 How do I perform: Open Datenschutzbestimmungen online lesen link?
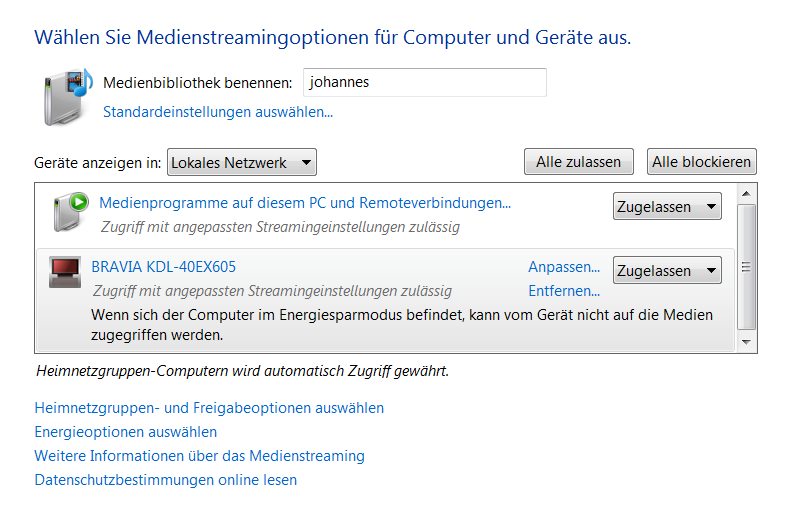[x=166, y=480]
